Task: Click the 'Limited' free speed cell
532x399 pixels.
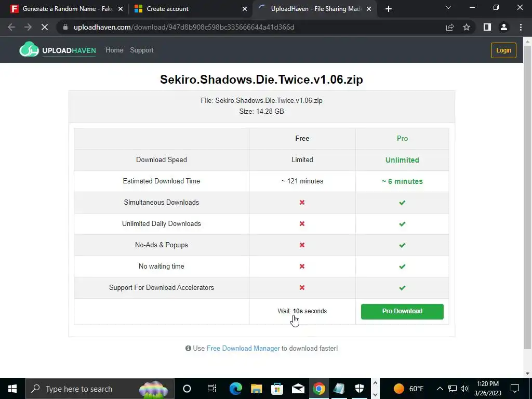Action: point(302,160)
